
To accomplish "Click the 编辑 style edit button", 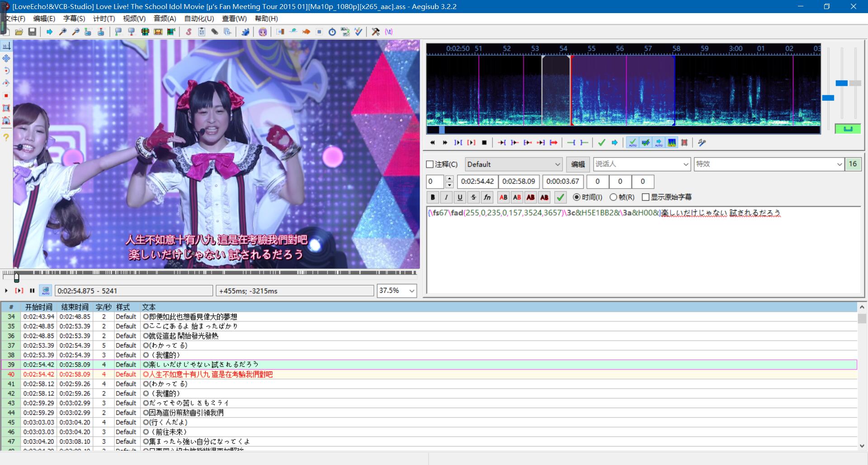I will [x=578, y=164].
